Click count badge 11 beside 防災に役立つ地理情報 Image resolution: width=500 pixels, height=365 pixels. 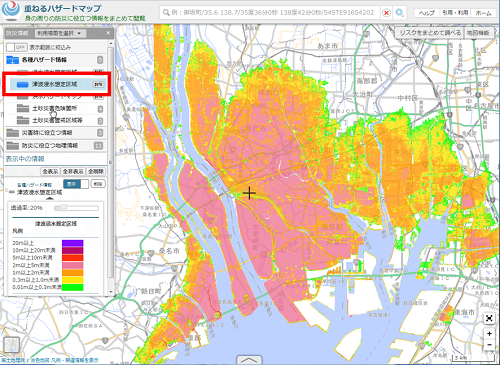[99, 146]
